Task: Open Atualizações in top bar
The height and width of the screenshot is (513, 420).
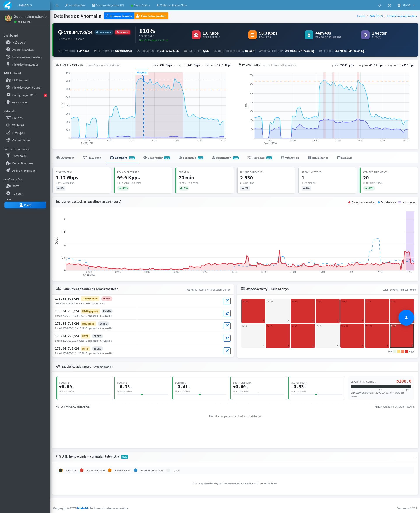Action: [x=75, y=5]
